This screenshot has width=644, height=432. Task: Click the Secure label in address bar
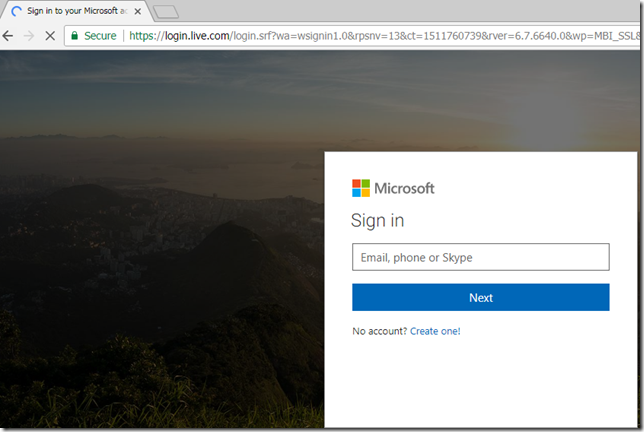coord(100,36)
